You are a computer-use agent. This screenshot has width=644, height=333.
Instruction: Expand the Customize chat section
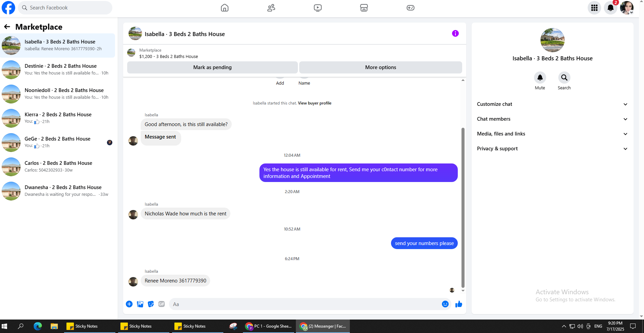click(552, 104)
